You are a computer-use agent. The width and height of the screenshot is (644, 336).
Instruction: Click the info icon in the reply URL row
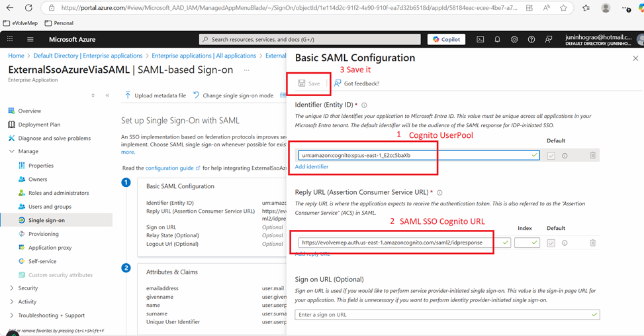coord(565,243)
